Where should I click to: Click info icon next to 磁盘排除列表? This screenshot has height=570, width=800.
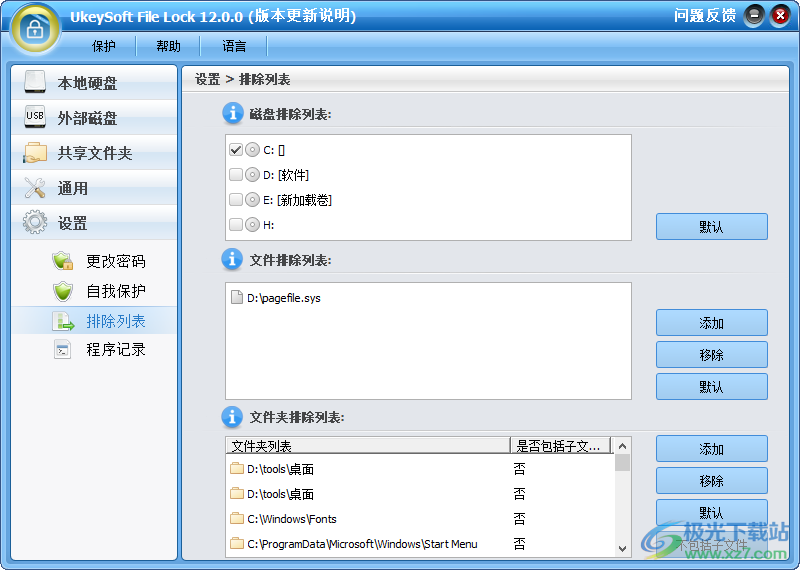[x=233, y=113]
